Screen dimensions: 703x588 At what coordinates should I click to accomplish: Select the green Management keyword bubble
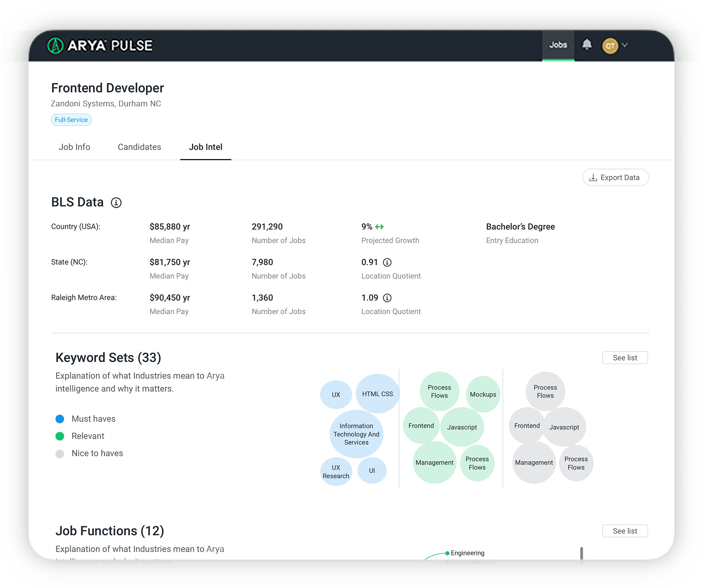pyautogui.click(x=434, y=462)
